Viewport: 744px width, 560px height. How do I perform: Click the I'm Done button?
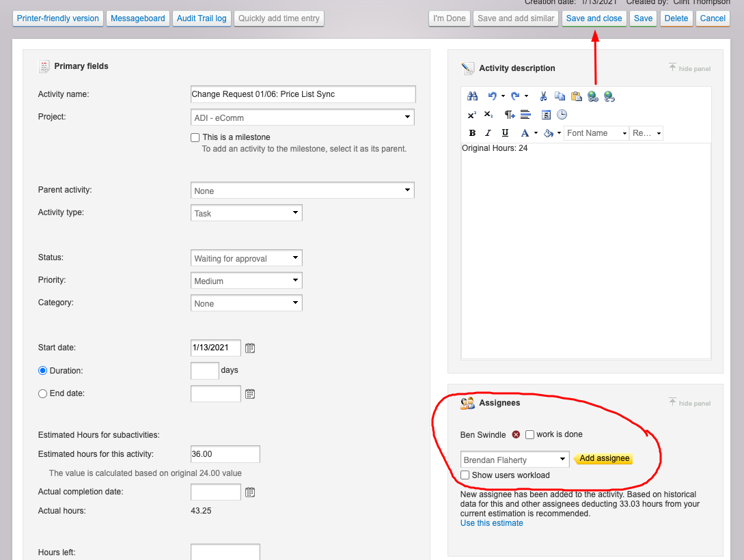point(450,18)
